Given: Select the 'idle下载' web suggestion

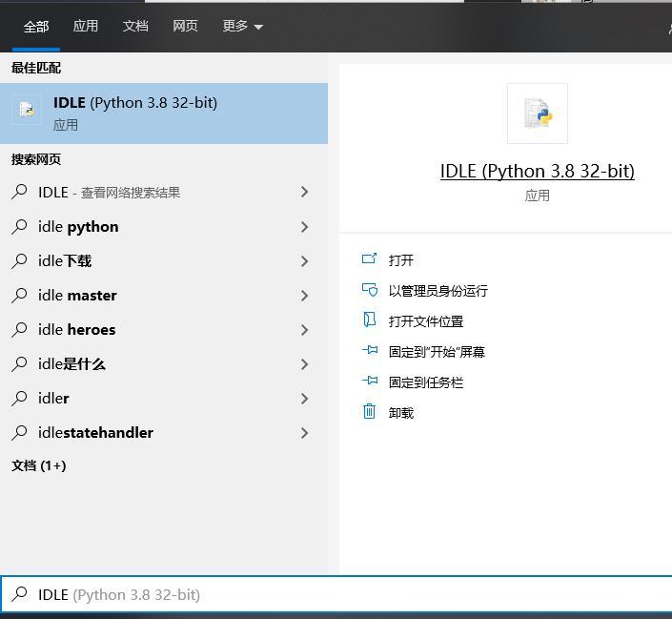Looking at the screenshot, I should coord(164,260).
